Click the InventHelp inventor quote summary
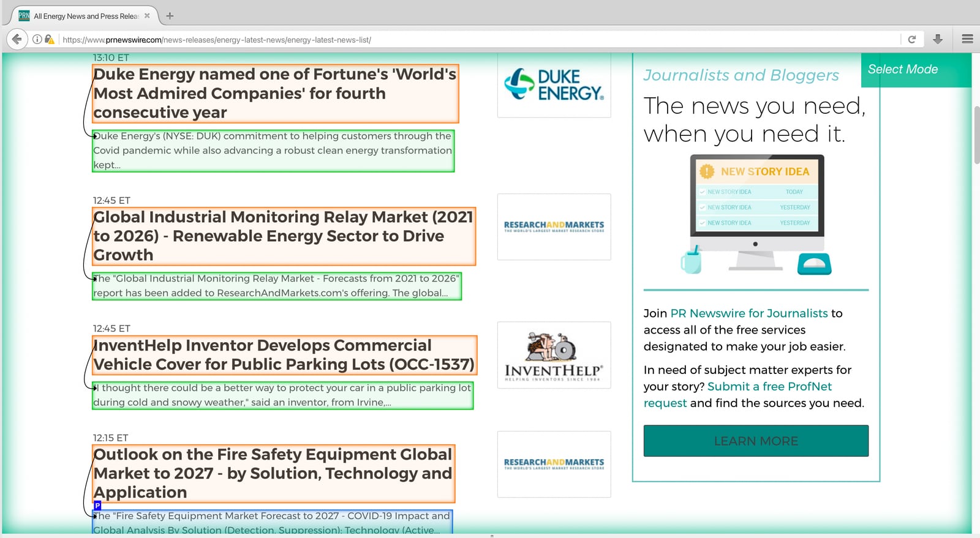The width and height of the screenshot is (980, 538). 282,395
